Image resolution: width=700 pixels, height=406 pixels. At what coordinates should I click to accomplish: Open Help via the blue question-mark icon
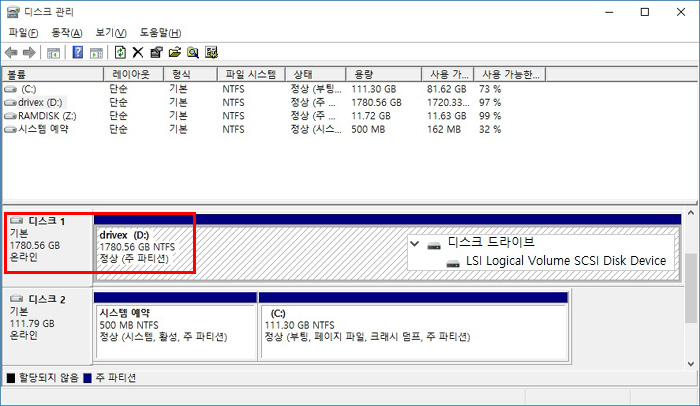click(x=78, y=52)
